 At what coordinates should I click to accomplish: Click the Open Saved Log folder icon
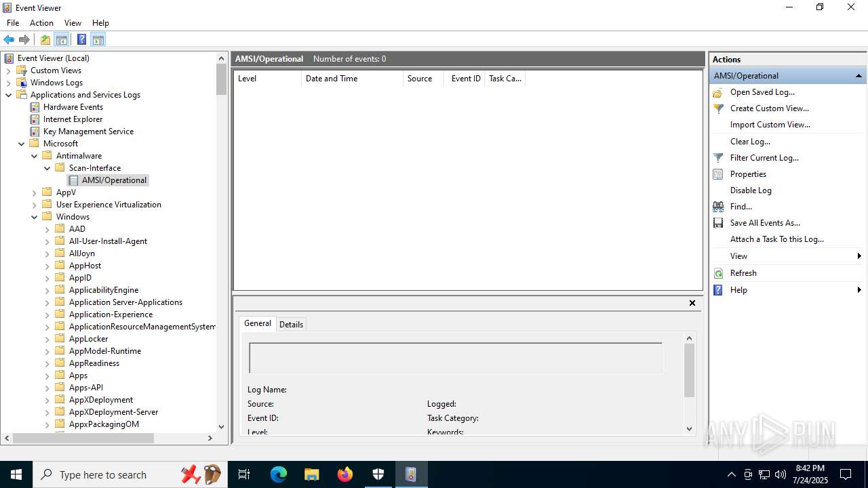[718, 92]
